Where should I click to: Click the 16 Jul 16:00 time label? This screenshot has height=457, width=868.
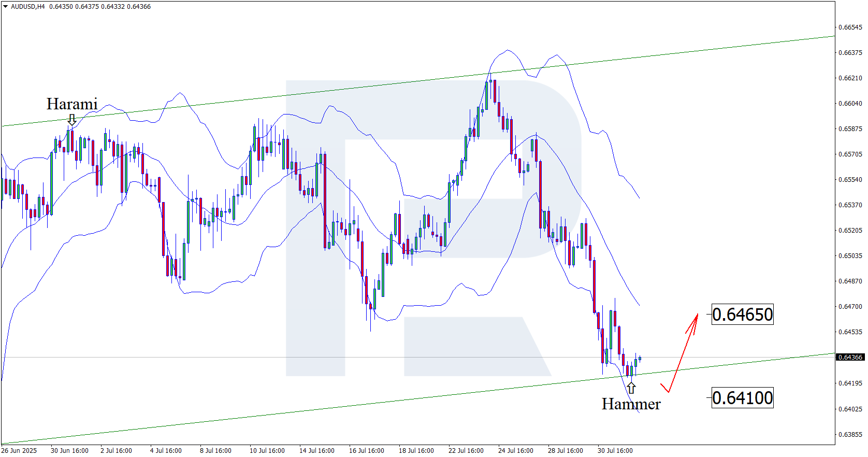point(367,451)
